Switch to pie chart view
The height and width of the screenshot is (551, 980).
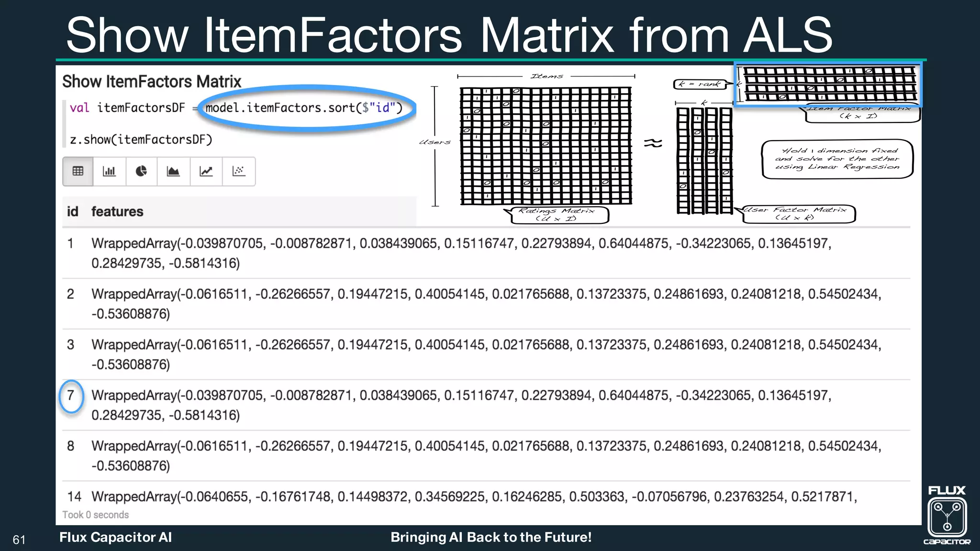click(141, 171)
